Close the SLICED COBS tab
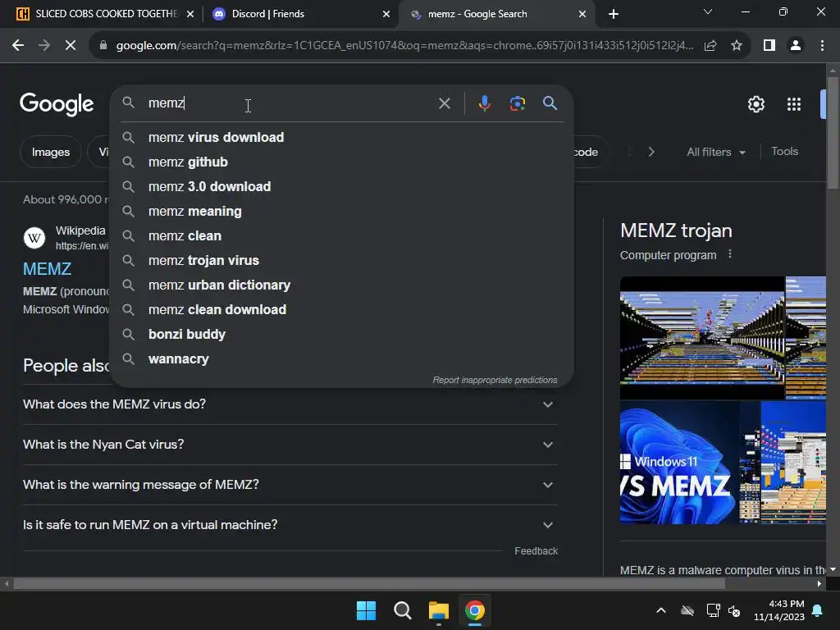840x630 pixels. coord(190,14)
